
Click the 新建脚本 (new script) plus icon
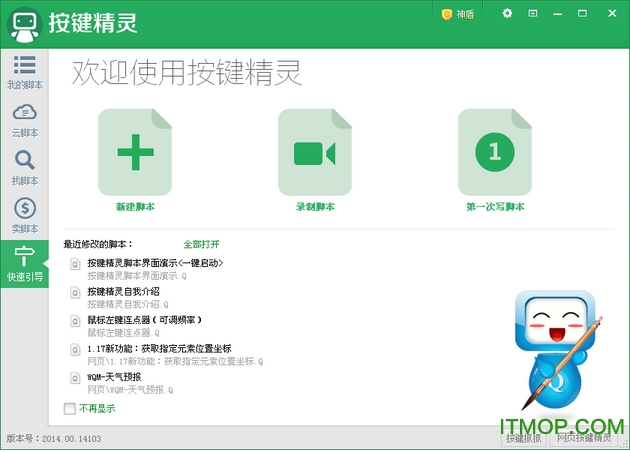(x=135, y=153)
